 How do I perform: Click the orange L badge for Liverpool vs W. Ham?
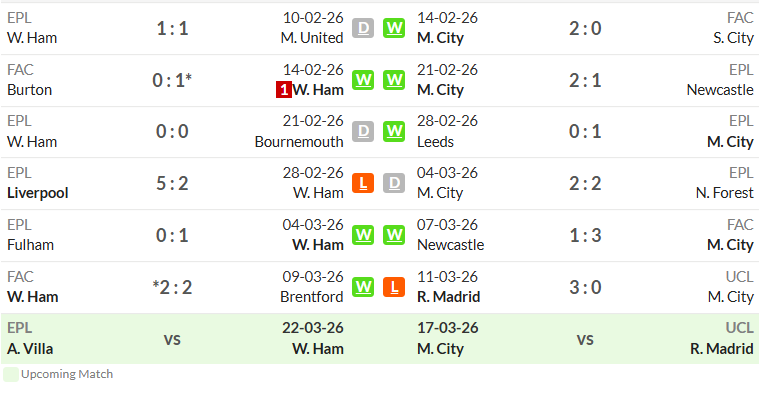(363, 184)
